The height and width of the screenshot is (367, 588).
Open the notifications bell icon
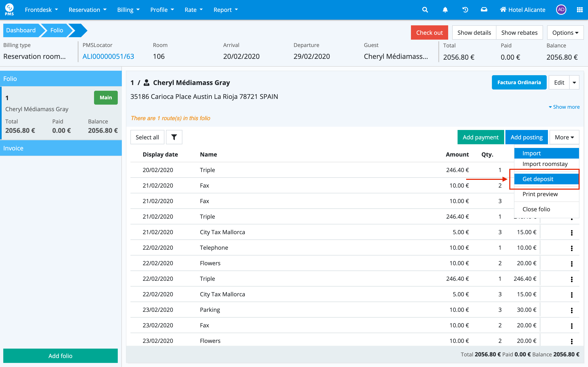click(x=445, y=10)
